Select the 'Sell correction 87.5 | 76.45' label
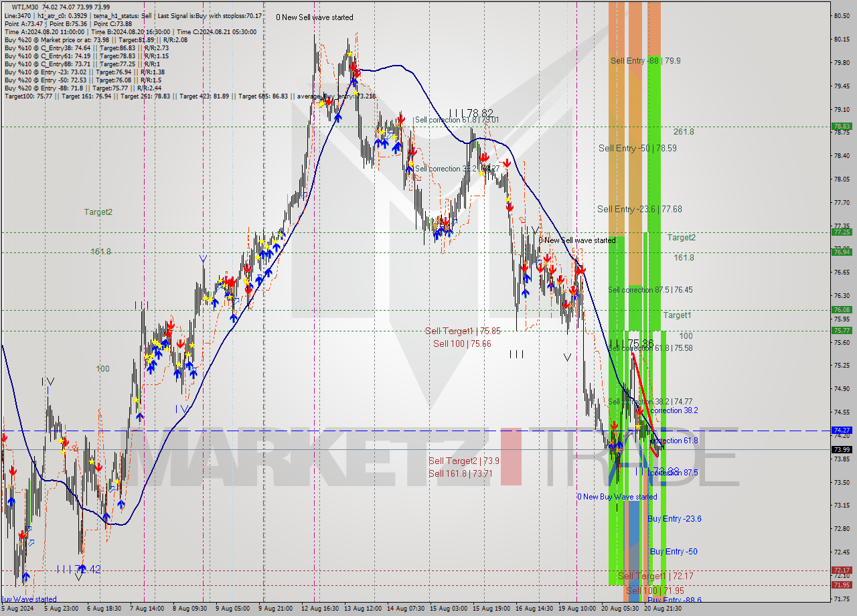857x616 pixels. tap(650, 290)
